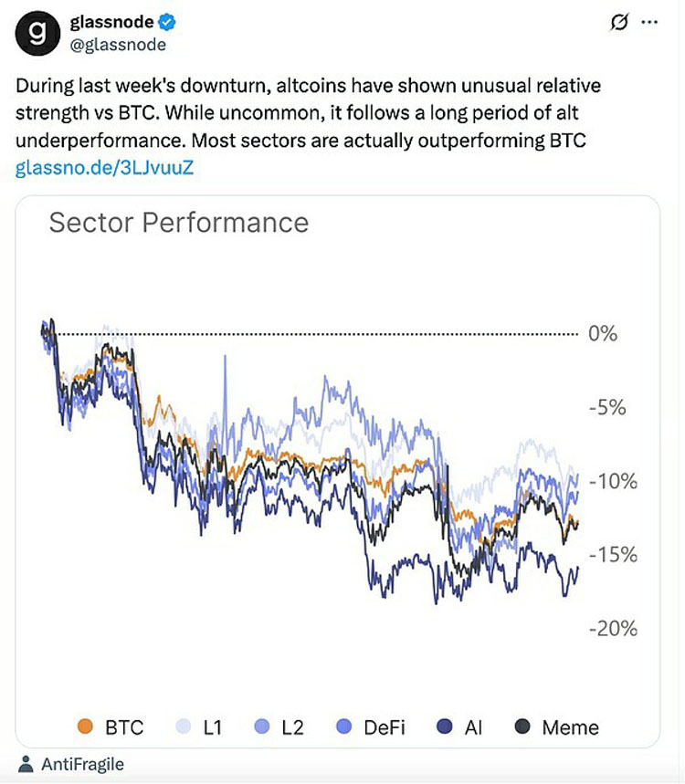The image size is (685, 784).
Task: Toggle the BTC orange legend dot
Action: point(86,726)
